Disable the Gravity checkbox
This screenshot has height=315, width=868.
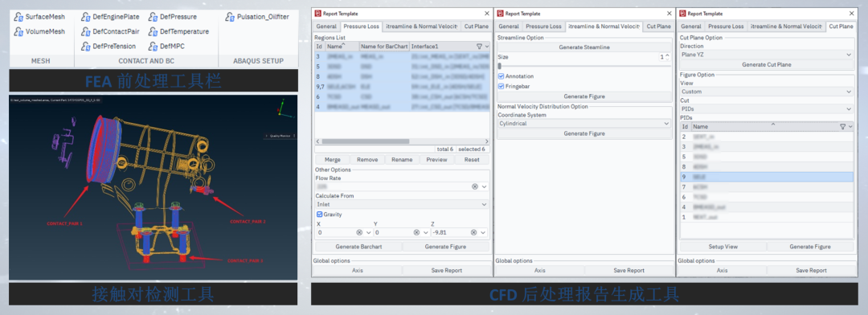319,215
